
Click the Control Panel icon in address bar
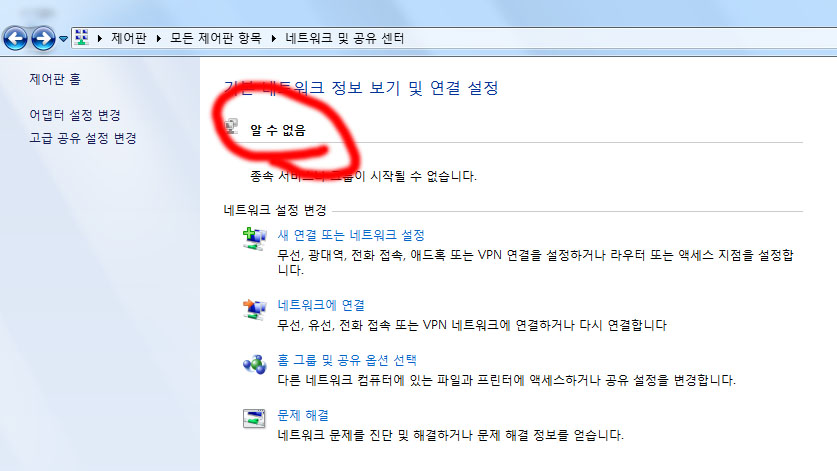coord(82,38)
